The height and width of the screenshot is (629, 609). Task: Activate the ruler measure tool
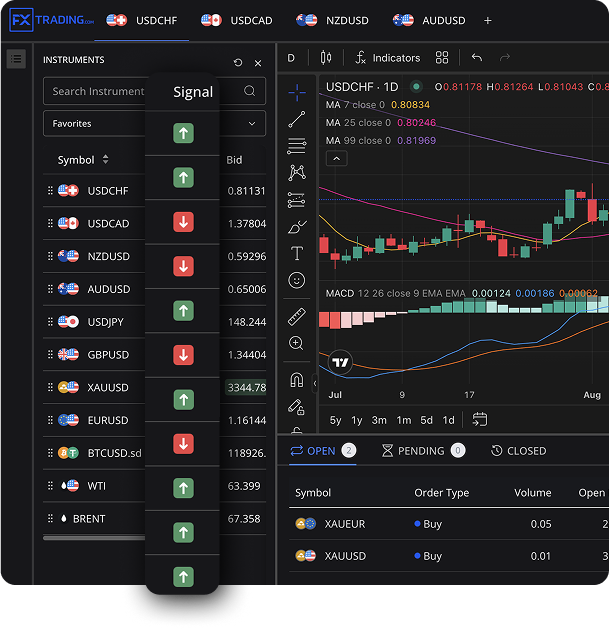(296, 317)
